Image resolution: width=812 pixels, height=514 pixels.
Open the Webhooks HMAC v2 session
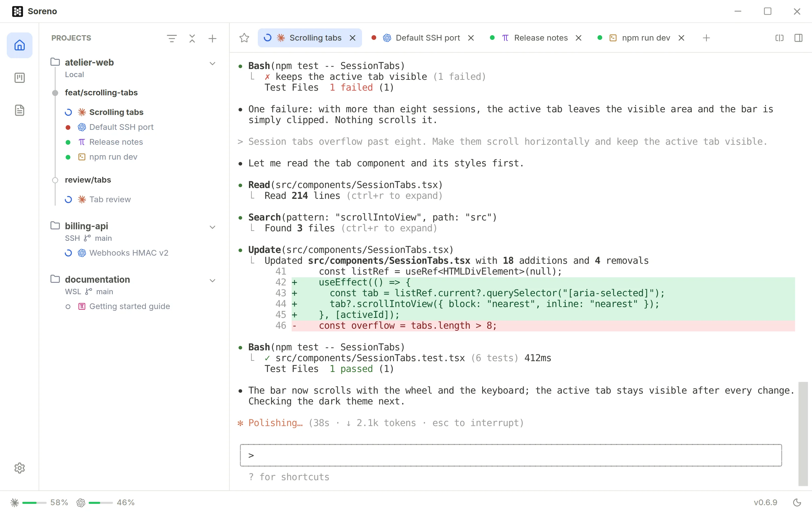pos(129,253)
